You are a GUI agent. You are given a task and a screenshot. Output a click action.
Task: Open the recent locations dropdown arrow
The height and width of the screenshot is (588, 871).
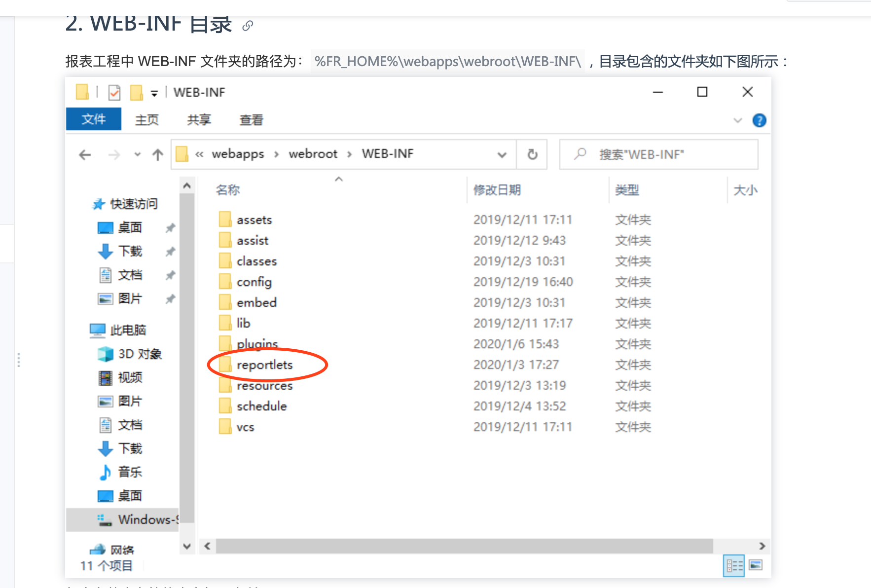[138, 155]
